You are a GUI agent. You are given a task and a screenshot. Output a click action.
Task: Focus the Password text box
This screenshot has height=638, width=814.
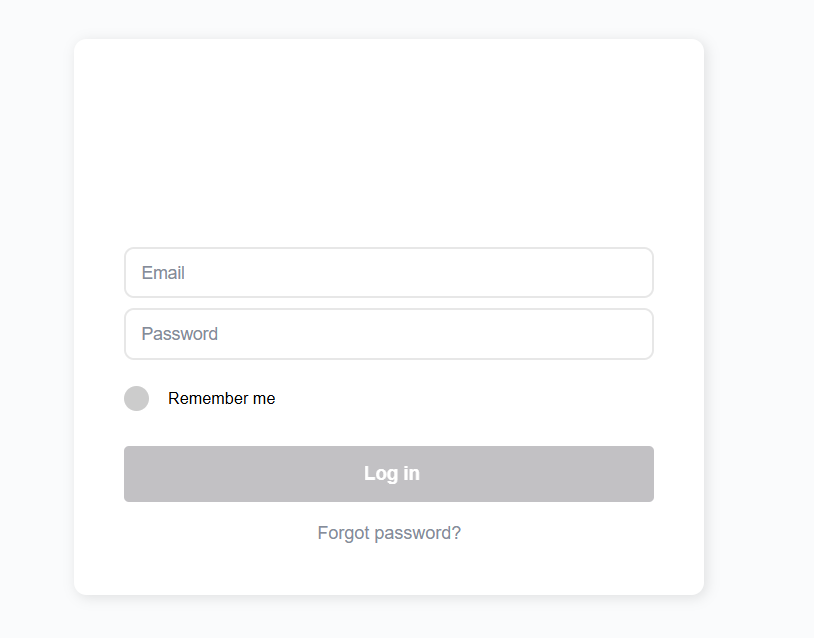tap(388, 334)
